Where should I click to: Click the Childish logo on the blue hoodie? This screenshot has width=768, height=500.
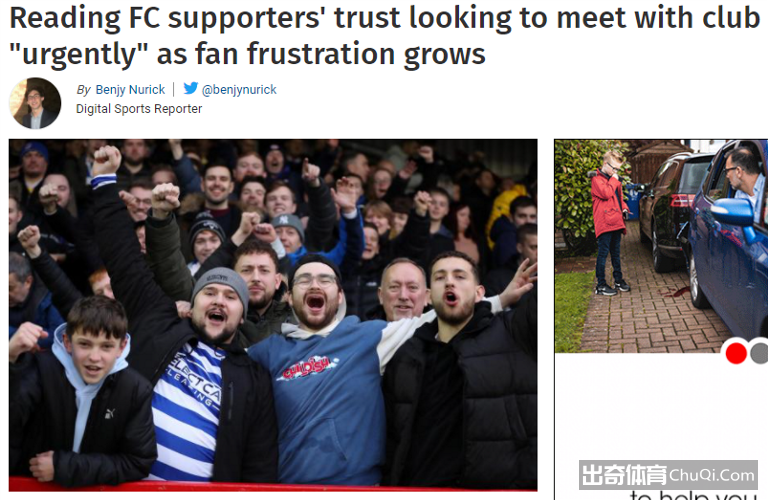[x=308, y=367]
